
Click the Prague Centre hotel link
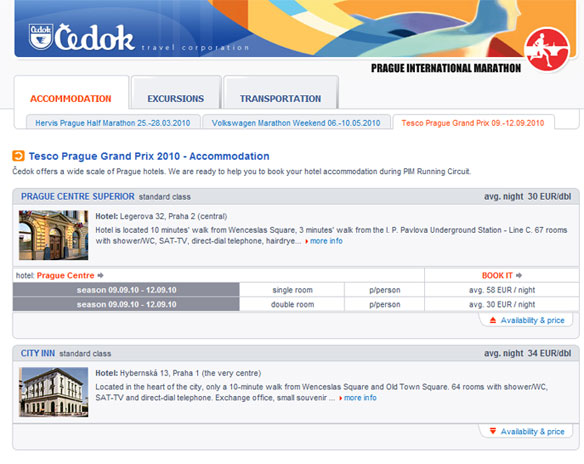(x=65, y=276)
